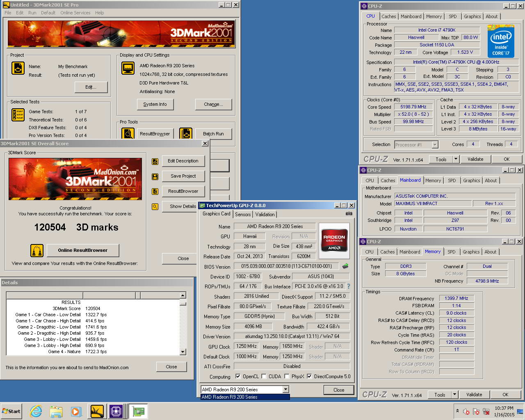Image resolution: width=525 pixels, height=420 pixels.
Task: Click the Core Speed value 5198.79 MHz
Action: [413, 107]
